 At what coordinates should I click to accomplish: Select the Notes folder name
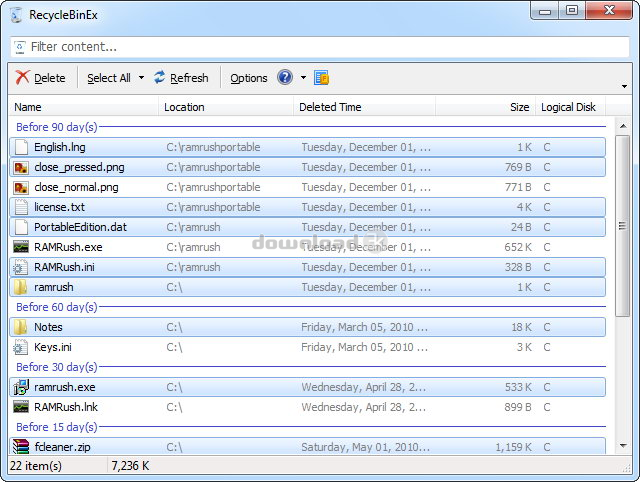(48, 327)
